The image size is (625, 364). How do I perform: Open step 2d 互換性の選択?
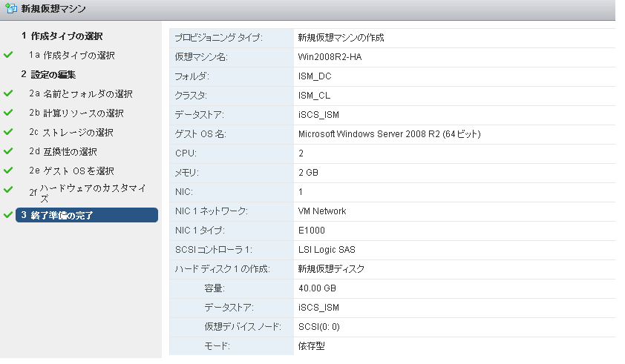pyautogui.click(x=66, y=151)
